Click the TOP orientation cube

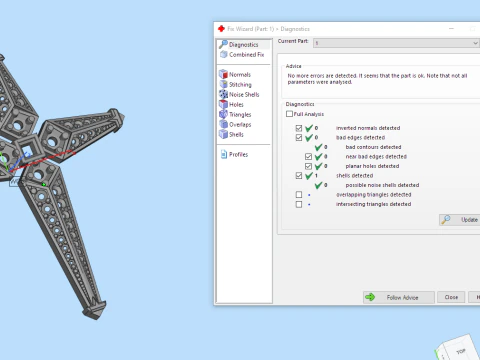click(x=458, y=348)
